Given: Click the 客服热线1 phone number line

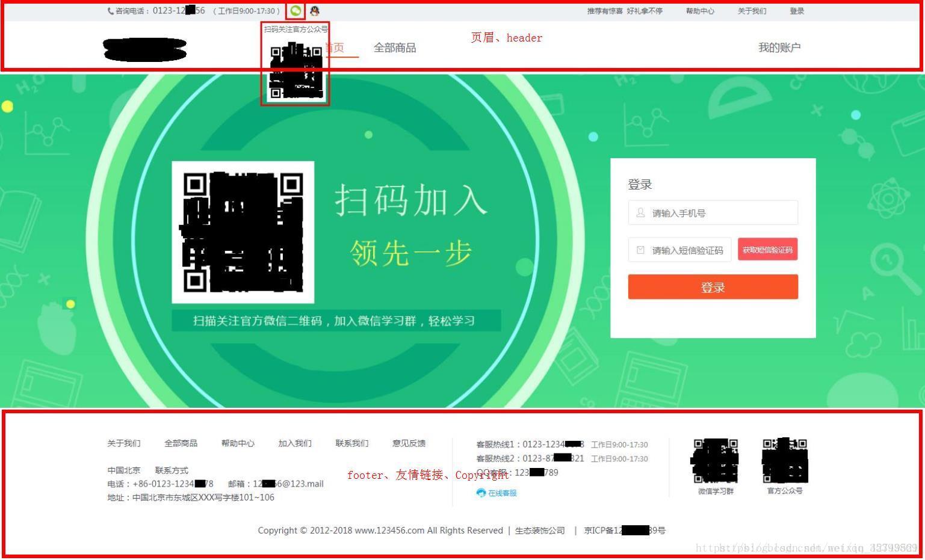Looking at the screenshot, I should point(562,445).
